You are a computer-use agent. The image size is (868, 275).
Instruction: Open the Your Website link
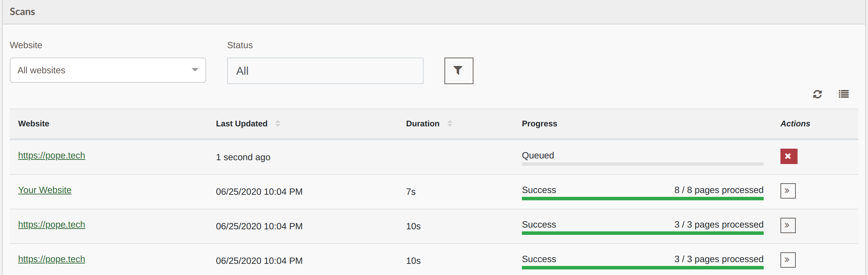pyautogui.click(x=45, y=190)
